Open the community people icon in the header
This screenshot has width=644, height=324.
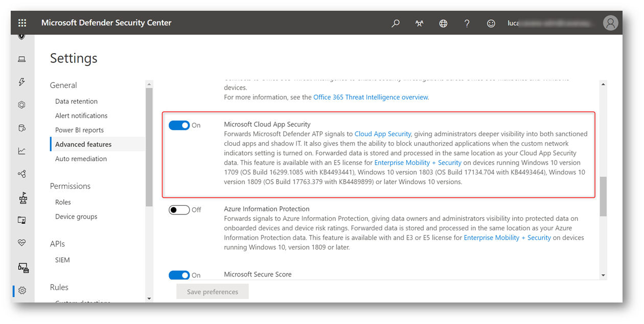[x=419, y=23]
